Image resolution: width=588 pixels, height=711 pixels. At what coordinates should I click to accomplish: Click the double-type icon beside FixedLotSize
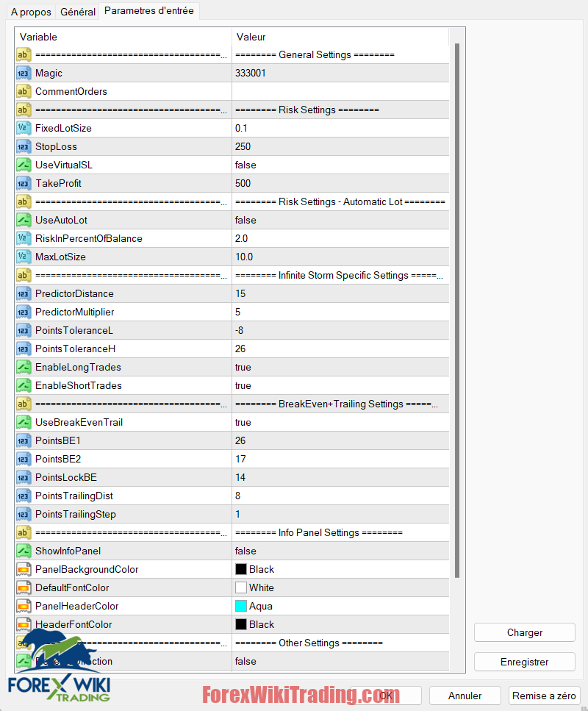[24, 129]
